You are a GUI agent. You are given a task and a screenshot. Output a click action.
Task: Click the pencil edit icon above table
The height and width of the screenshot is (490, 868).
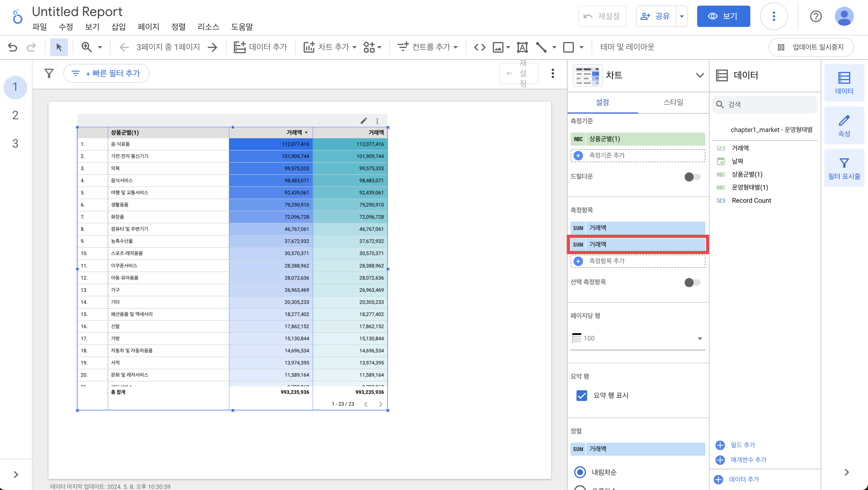pos(364,120)
